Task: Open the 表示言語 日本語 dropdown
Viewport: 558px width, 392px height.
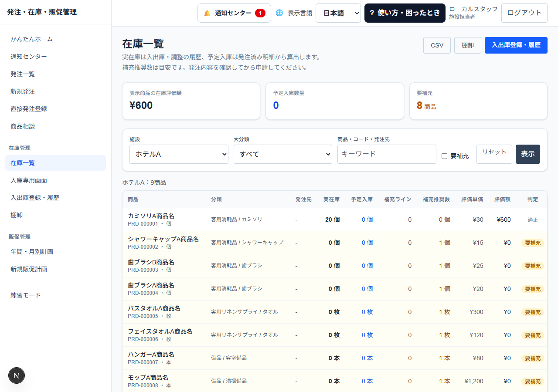Action: [338, 13]
